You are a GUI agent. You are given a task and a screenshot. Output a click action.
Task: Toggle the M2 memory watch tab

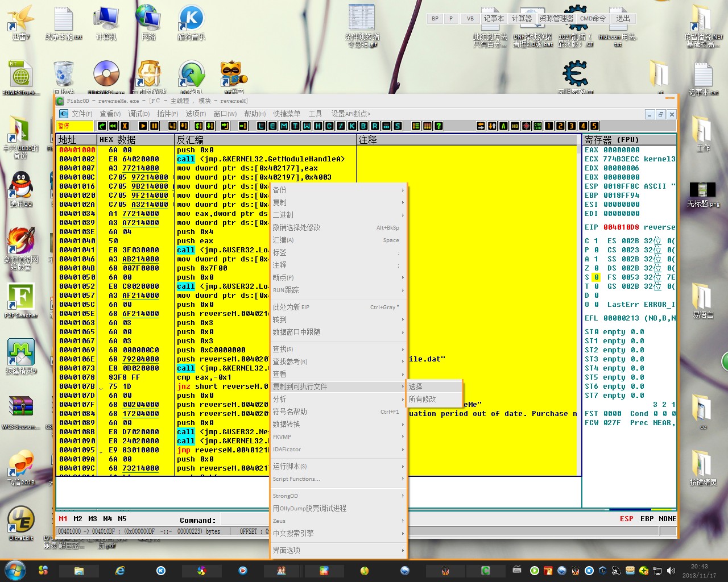pos(78,519)
